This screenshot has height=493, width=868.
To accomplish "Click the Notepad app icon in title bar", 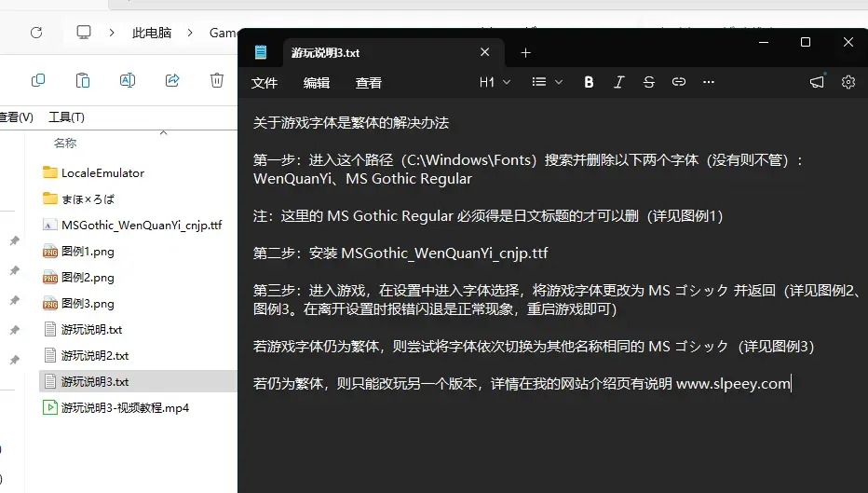I will click(x=261, y=52).
